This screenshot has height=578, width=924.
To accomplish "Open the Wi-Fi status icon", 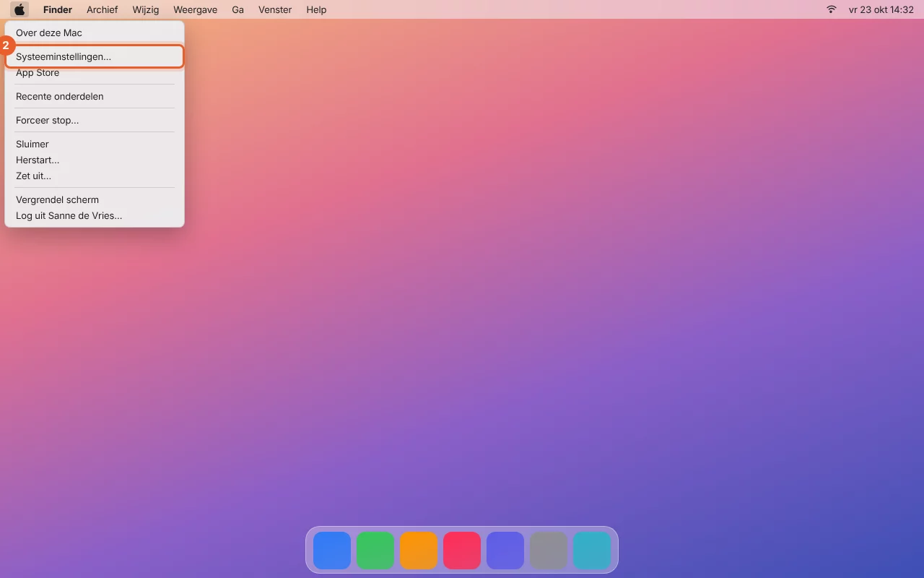I will click(x=831, y=9).
